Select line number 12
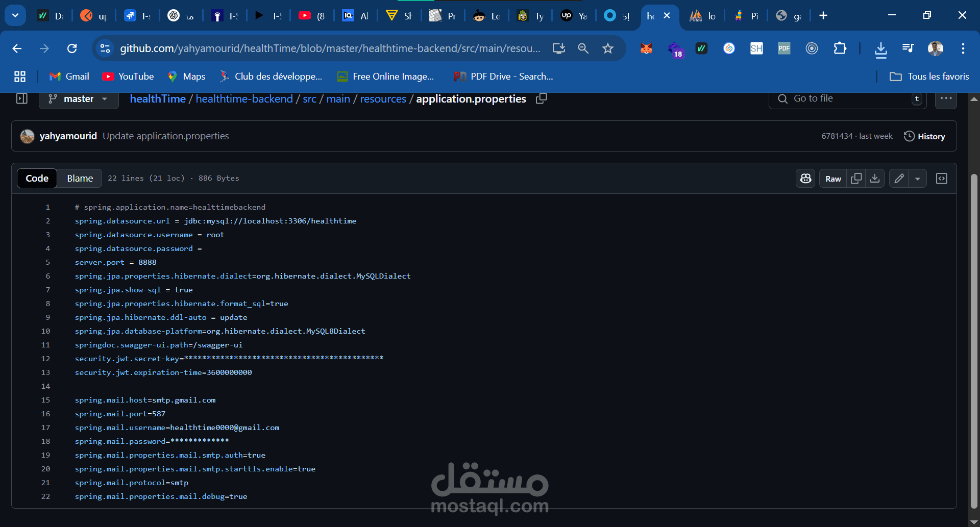 tap(46, 359)
